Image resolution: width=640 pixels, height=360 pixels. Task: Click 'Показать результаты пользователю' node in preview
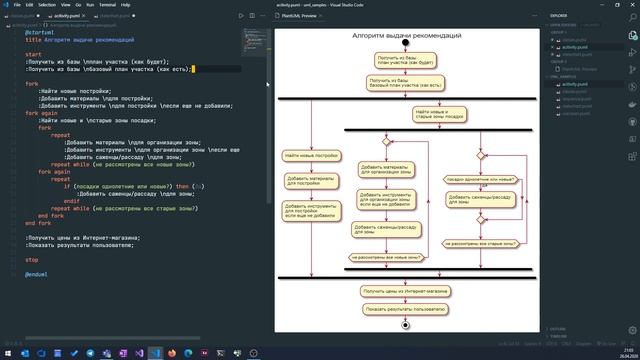point(405,309)
